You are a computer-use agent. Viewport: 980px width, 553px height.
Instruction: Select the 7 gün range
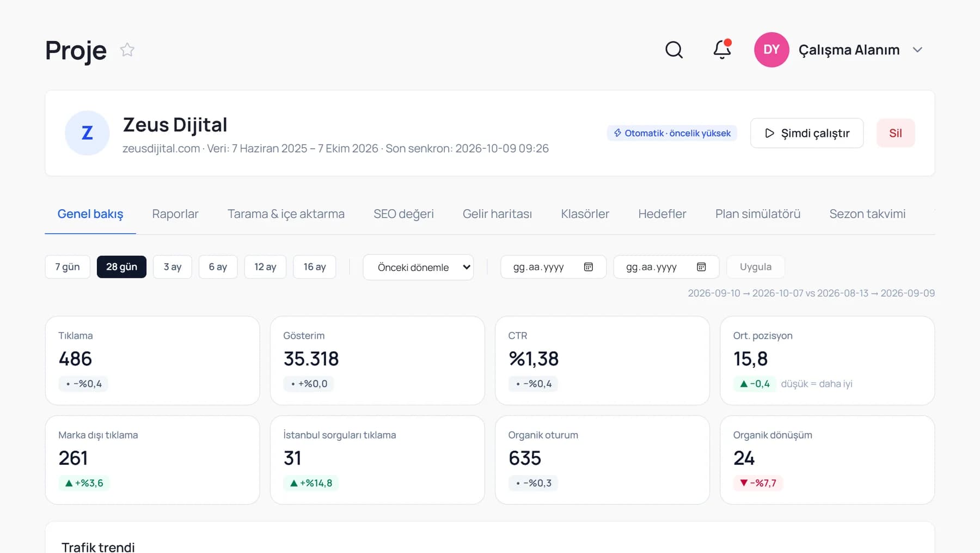point(68,267)
